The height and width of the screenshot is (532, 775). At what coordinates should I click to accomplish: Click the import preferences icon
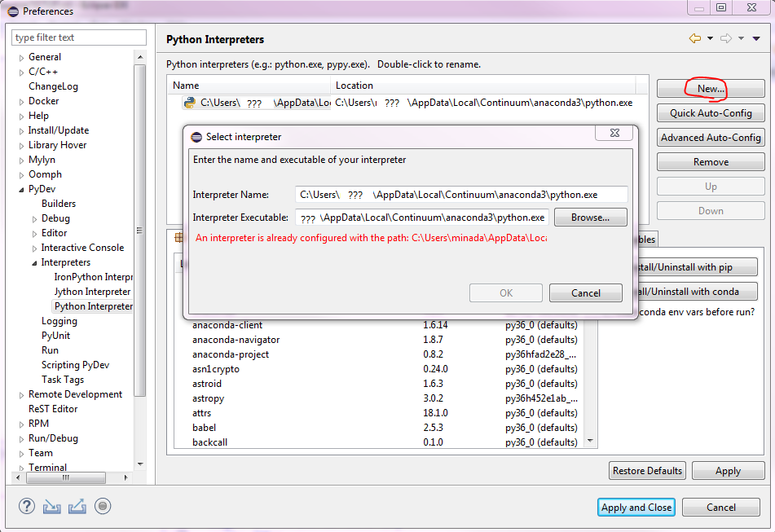tap(52, 506)
